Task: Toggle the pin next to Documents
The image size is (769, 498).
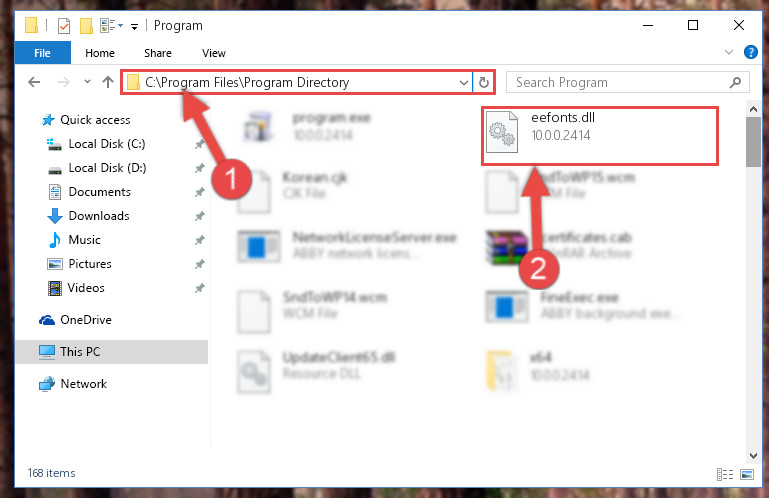Action: 199,192
